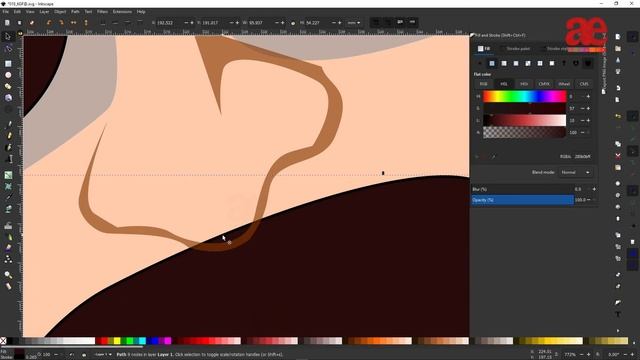Rotate selection 90° clockwise icon

pos(61,23)
